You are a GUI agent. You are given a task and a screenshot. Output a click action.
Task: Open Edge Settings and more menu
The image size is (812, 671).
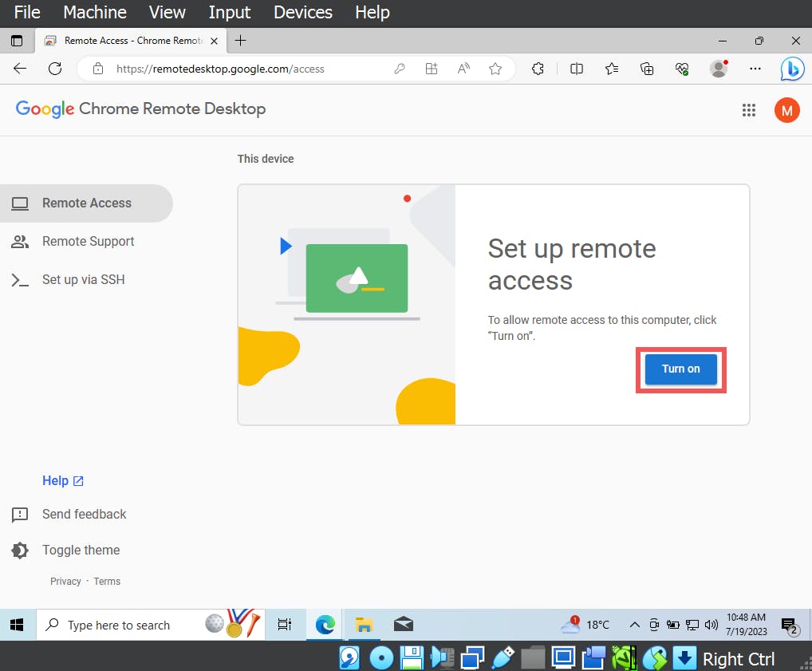[755, 69]
